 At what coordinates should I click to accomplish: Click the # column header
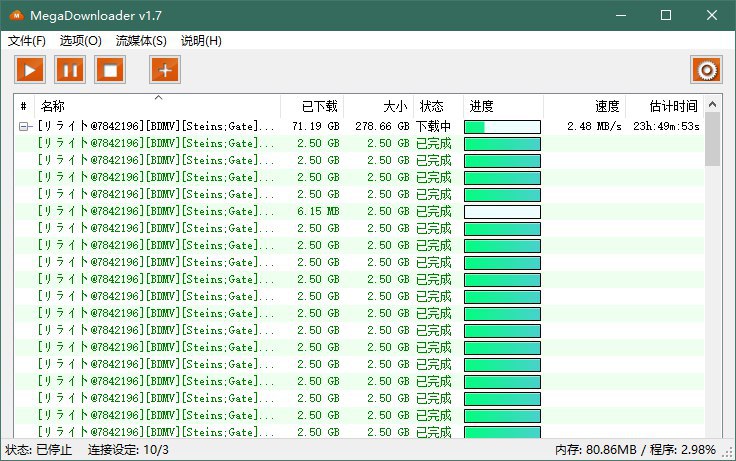(24, 106)
